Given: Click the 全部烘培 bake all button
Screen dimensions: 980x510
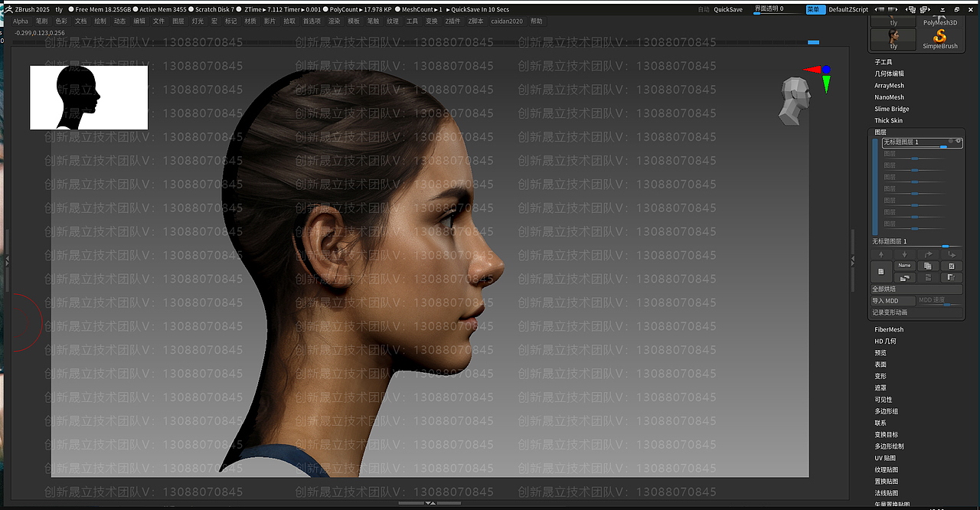Looking at the screenshot, I should click(916, 289).
